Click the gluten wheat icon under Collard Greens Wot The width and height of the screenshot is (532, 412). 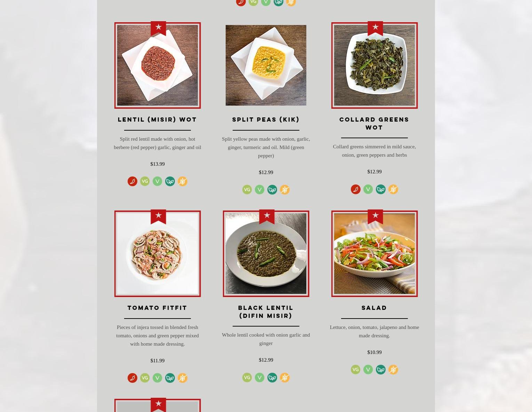pos(393,189)
